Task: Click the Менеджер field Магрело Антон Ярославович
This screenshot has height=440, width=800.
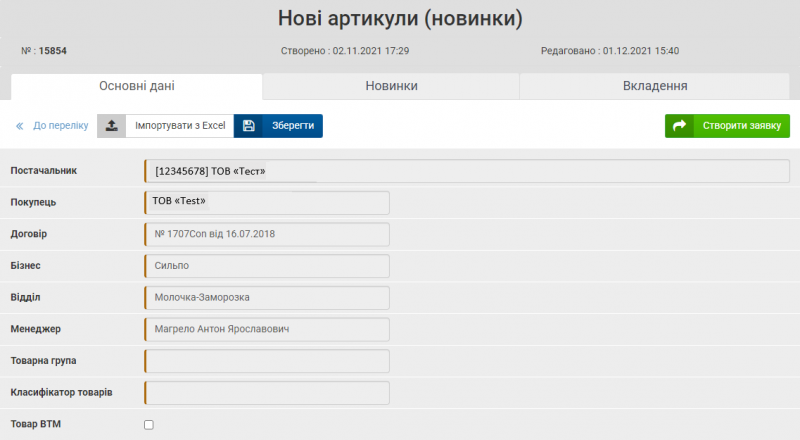Action: [x=267, y=329]
